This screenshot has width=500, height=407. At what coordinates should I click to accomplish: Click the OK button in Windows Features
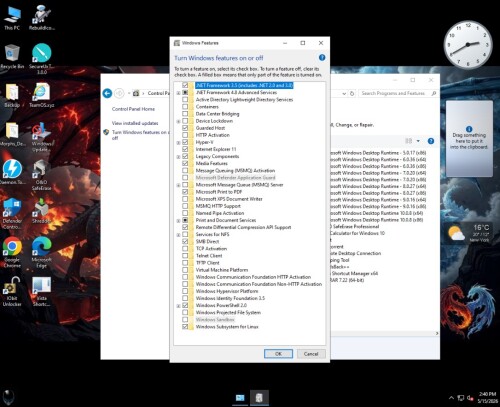tap(278, 354)
